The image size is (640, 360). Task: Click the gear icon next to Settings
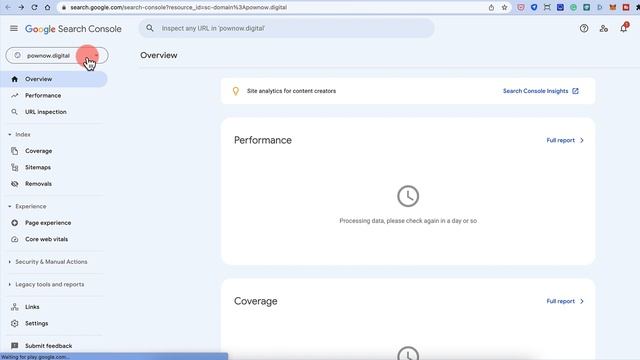coord(15,323)
